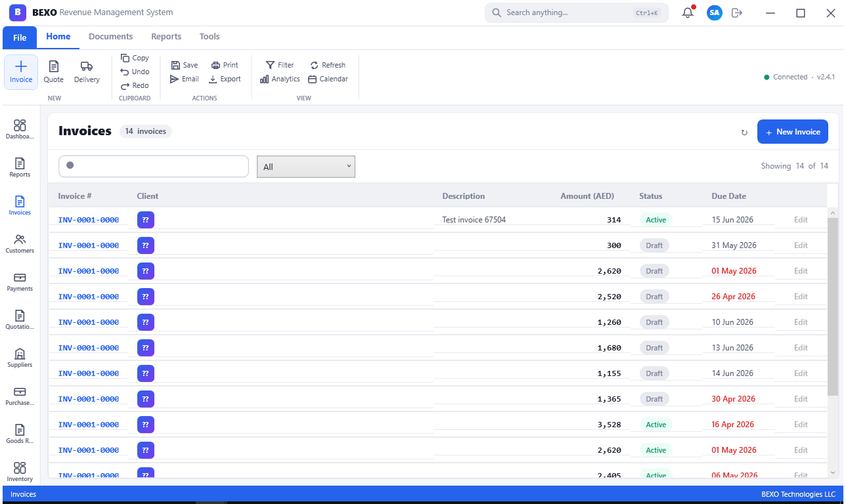Open Customers in the sidebar
Viewport: 846px width, 504px height.
[20, 243]
